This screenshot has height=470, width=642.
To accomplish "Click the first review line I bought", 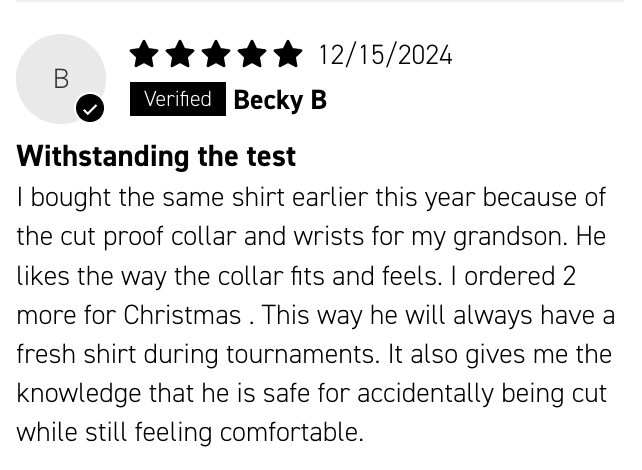I will [311, 198].
